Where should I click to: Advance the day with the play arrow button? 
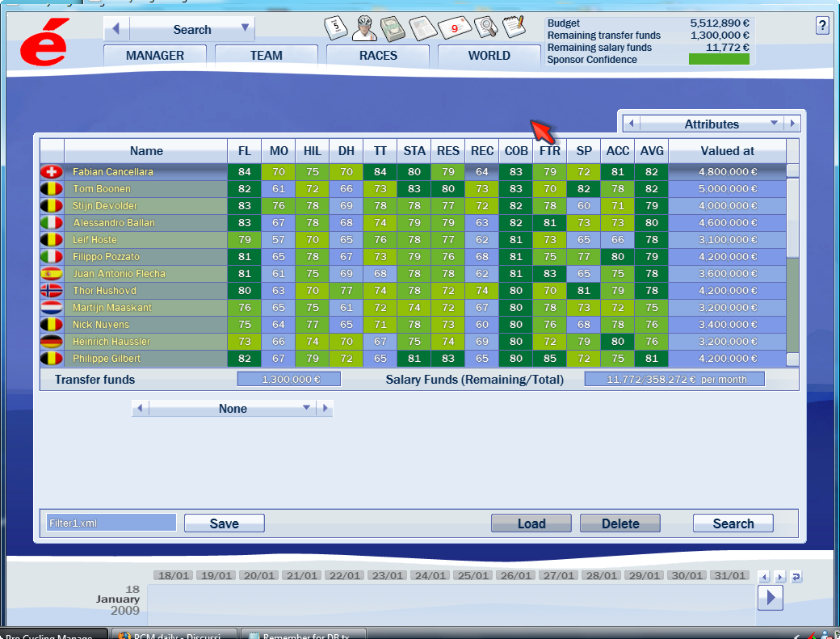770,598
